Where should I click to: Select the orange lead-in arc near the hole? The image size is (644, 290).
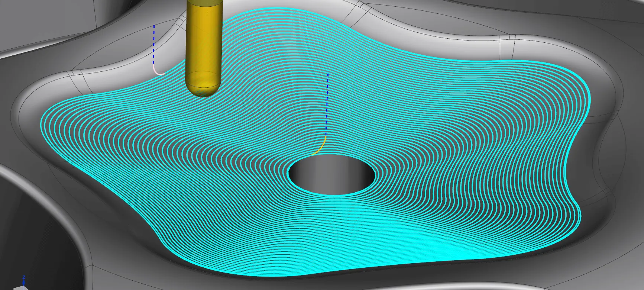(x=321, y=146)
